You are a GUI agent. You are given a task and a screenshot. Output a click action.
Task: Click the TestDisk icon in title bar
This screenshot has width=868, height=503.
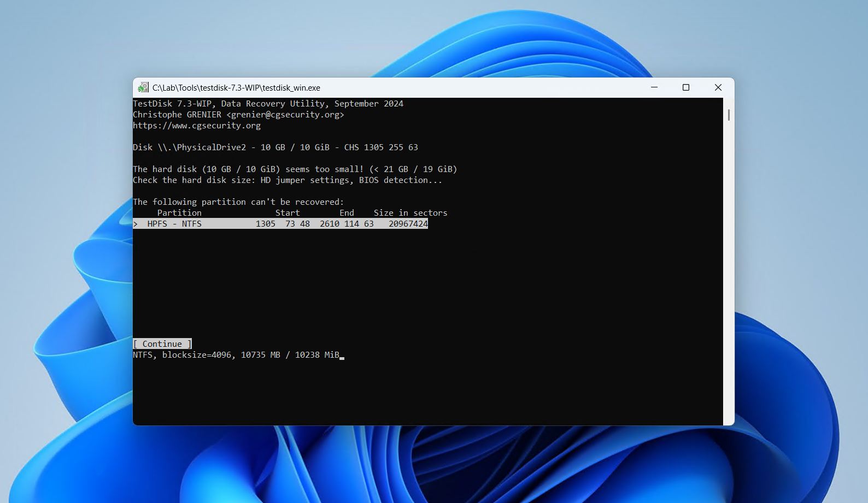143,87
